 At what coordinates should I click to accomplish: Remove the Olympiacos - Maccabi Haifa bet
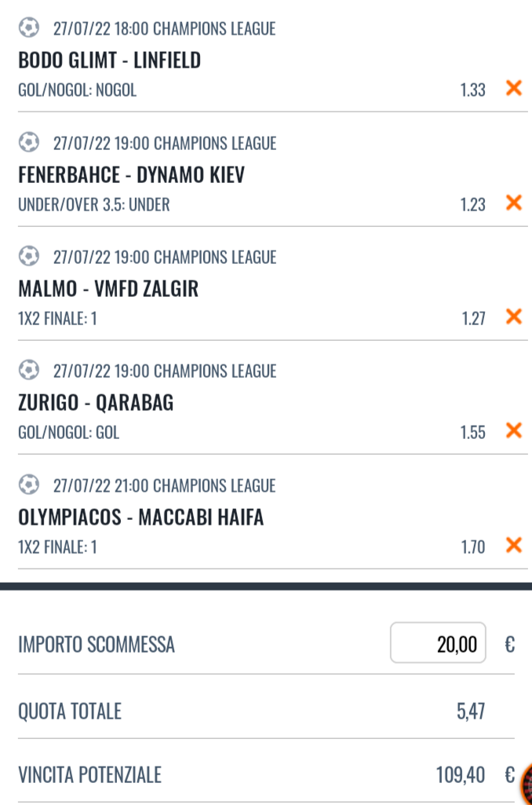click(x=513, y=545)
